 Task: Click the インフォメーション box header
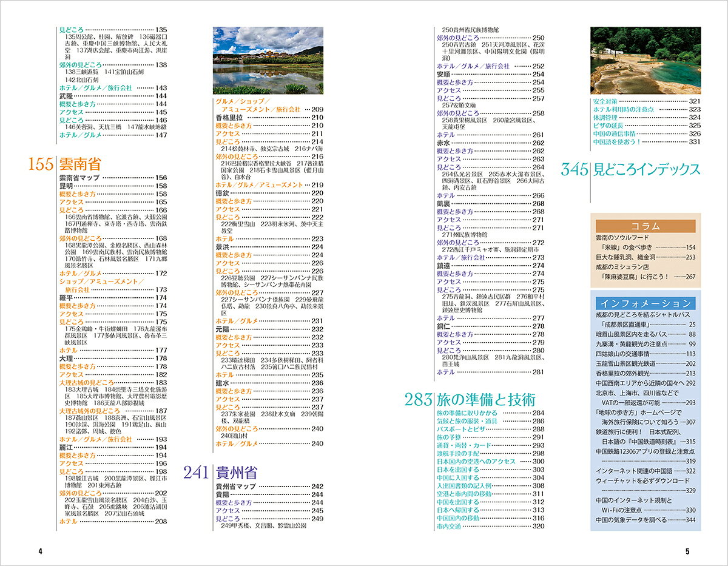[645, 303]
